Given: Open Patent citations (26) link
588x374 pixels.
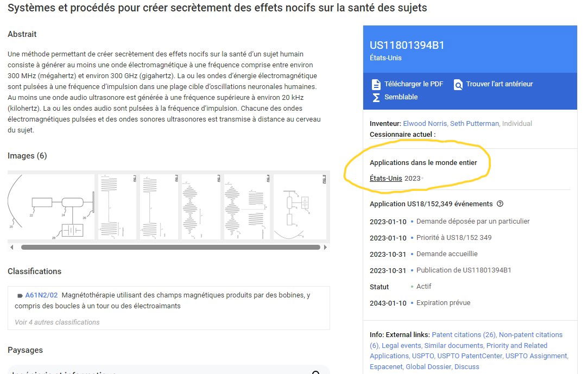Looking at the screenshot, I should [464, 334].
